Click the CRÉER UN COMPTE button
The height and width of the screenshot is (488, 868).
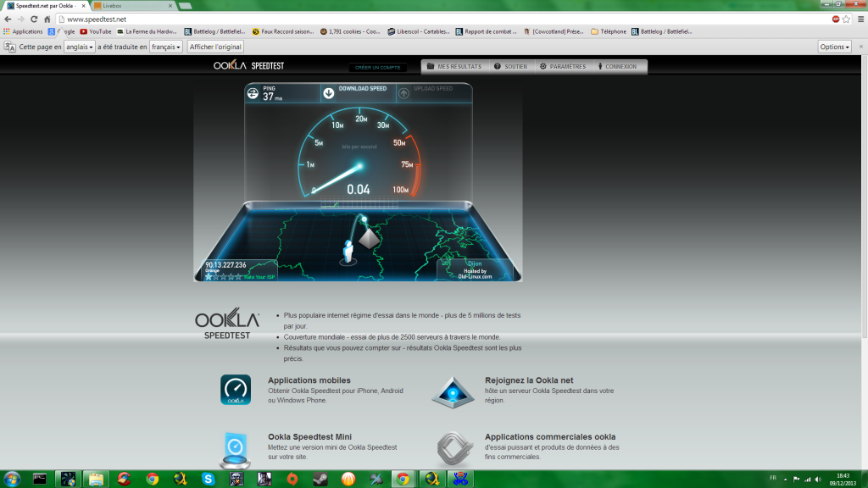click(377, 68)
